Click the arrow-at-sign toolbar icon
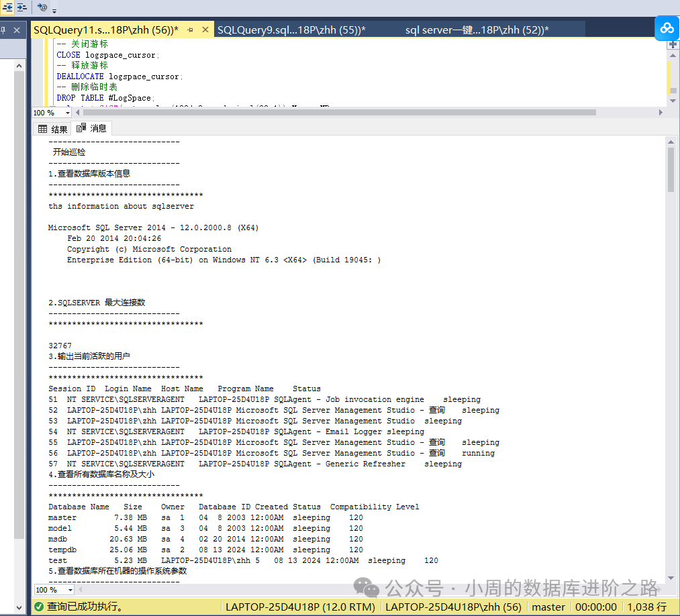680x616 pixels. pyautogui.click(x=42, y=7)
